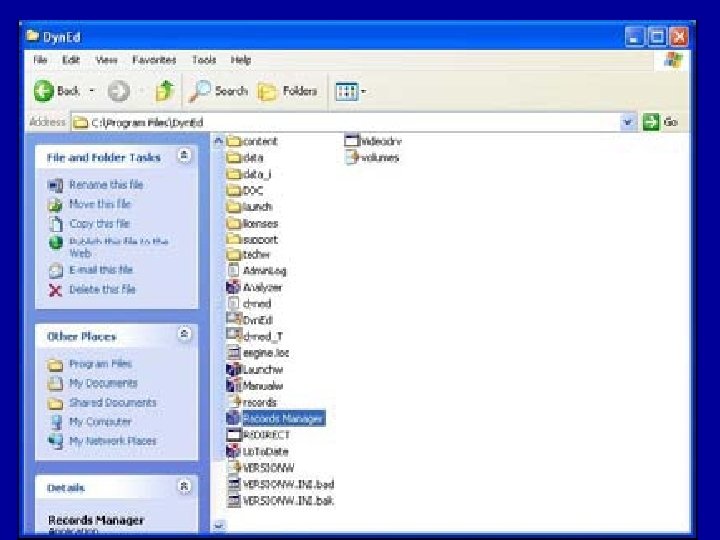Maximize the DynEd window
The image size is (720, 540).
click(x=657, y=37)
